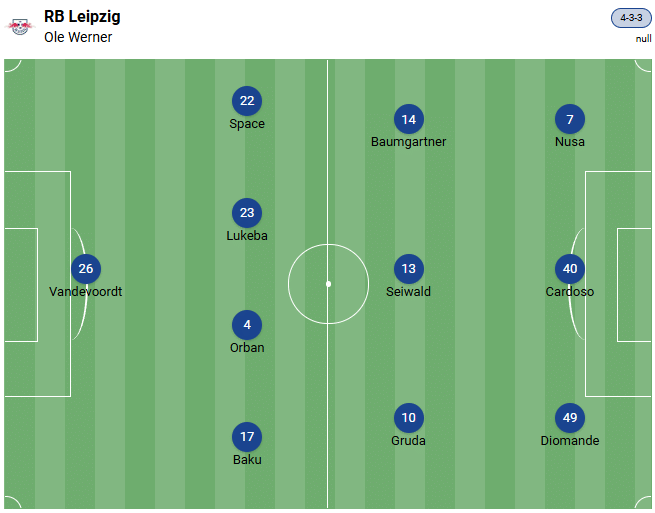The width and height of the screenshot is (655, 513).
Task: Select Seiwald's number 13 player circle
Action: pos(408,269)
